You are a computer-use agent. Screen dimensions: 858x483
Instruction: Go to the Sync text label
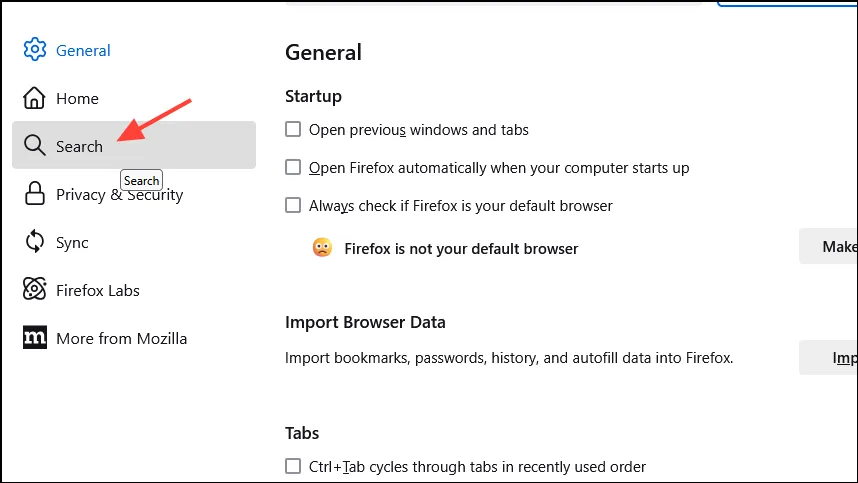pyautogui.click(x=72, y=242)
